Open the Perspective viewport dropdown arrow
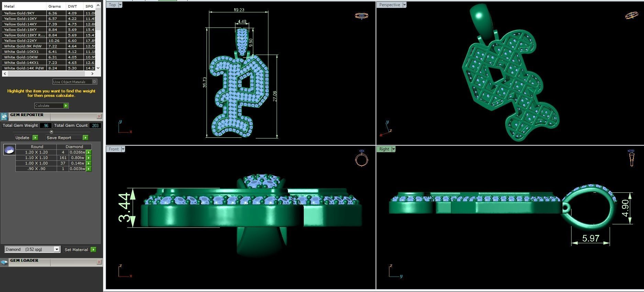This screenshot has width=644, height=292. coord(404,5)
